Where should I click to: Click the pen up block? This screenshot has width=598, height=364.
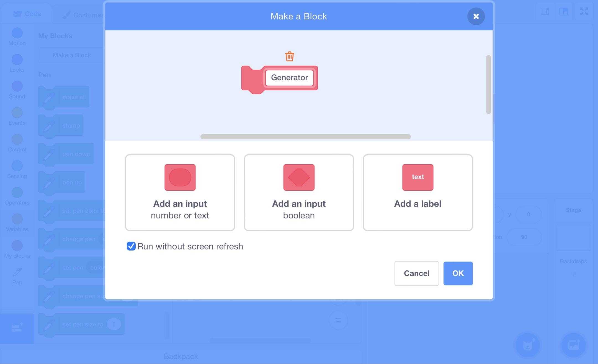pos(62,183)
